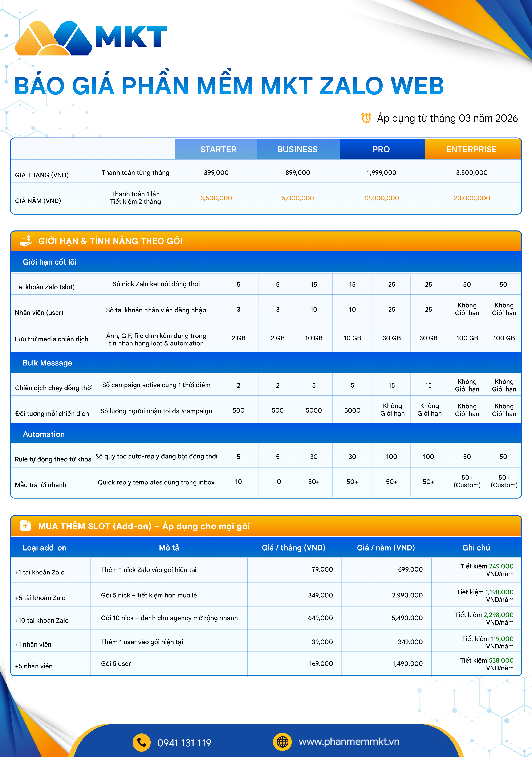
Task: Click the plus icon on the add-on section header
Action: tap(26, 527)
